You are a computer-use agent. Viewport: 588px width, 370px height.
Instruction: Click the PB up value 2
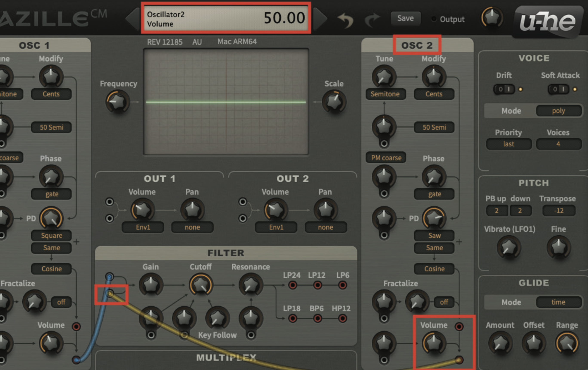pos(497,211)
